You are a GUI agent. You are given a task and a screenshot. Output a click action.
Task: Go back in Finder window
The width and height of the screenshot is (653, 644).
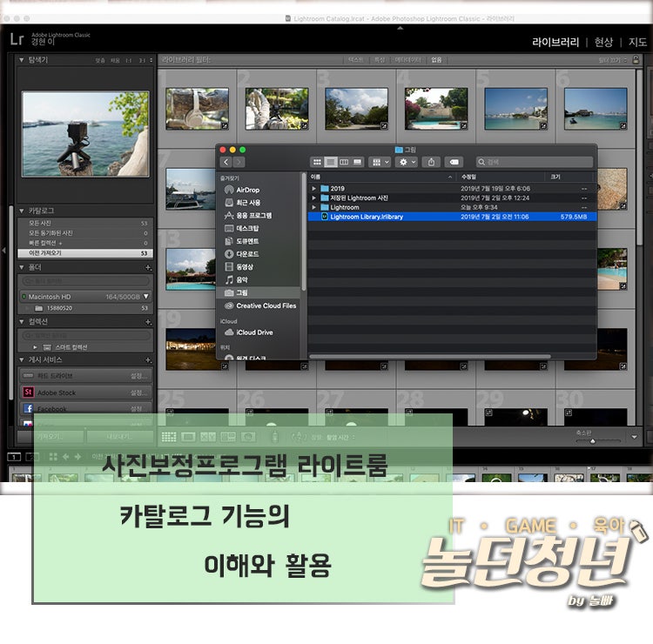[x=226, y=162]
